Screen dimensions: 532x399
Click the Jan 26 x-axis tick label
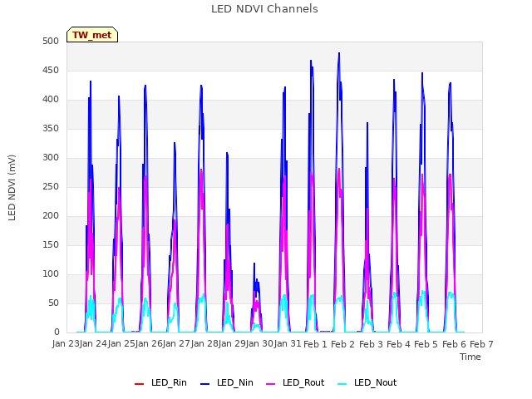[149, 344]
